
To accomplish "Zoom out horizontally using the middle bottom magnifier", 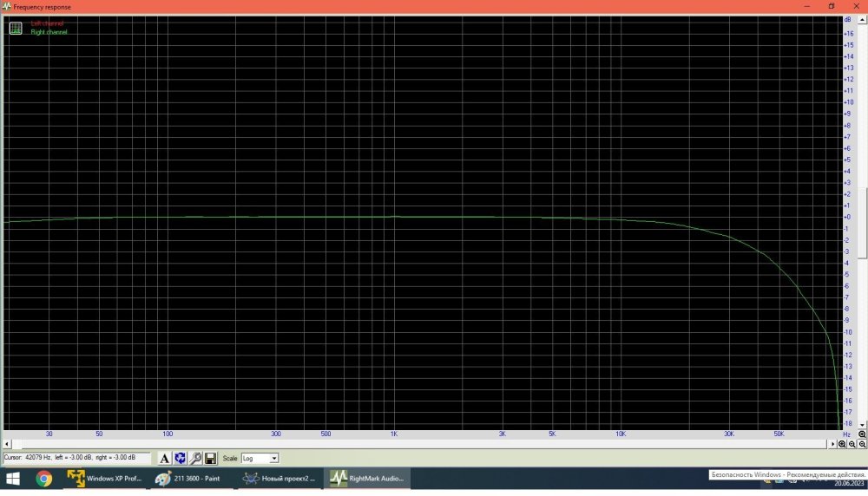I will tap(852, 444).
